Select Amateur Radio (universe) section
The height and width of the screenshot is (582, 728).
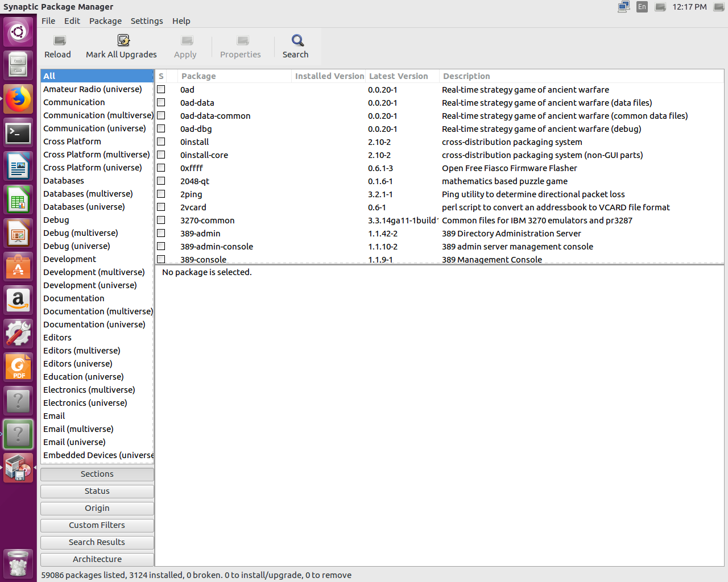[97, 89]
